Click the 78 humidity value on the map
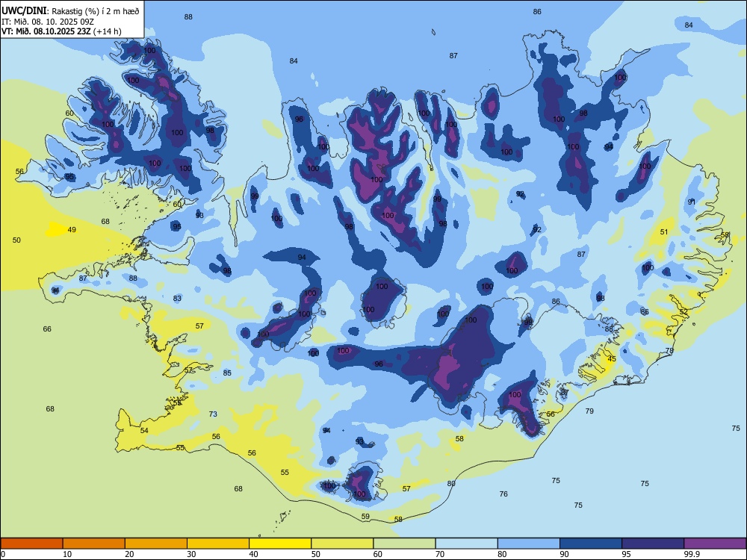Screen dimensions: 747x560 (669, 350)
